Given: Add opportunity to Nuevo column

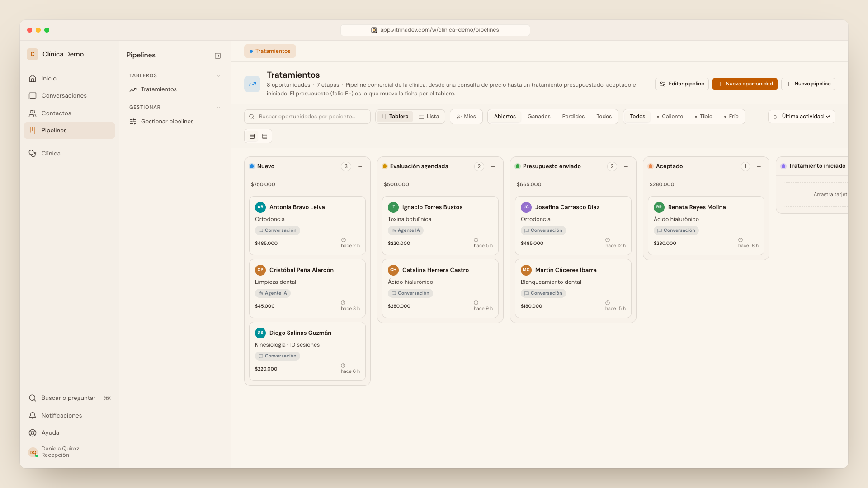Looking at the screenshot, I should (360, 167).
